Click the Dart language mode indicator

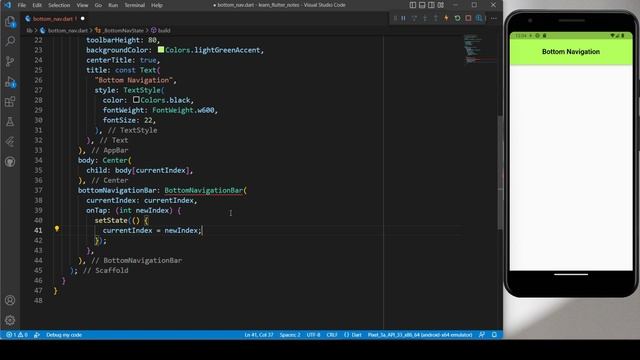click(353, 335)
